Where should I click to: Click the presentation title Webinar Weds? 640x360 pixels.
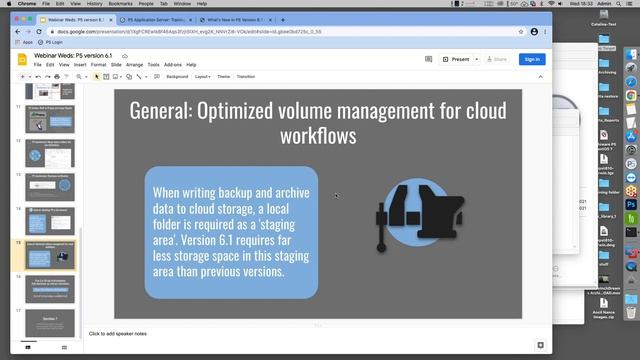pyautogui.click(x=73, y=56)
